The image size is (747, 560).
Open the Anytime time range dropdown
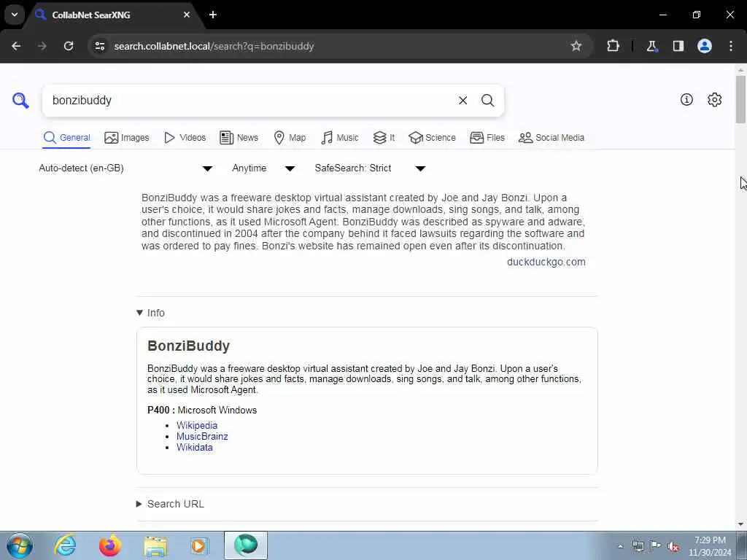point(263,168)
